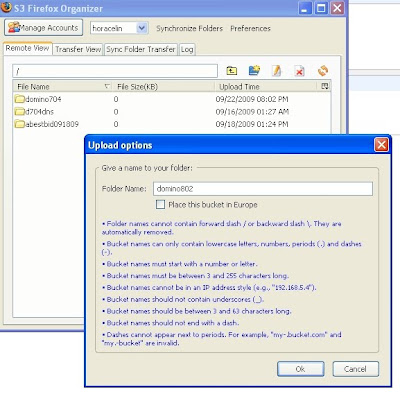Screen dimensions: 400x394
Task: Confirm with the Ok button
Action: click(x=300, y=369)
